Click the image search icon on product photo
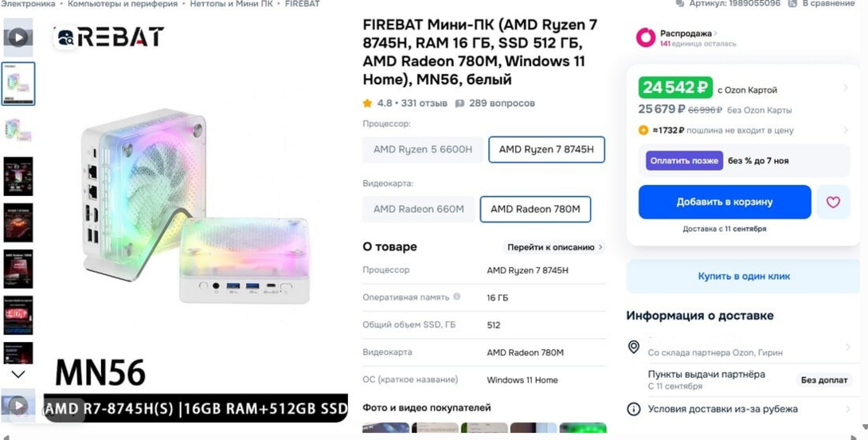Screen dimensions: 868x440 tap(65, 37)
